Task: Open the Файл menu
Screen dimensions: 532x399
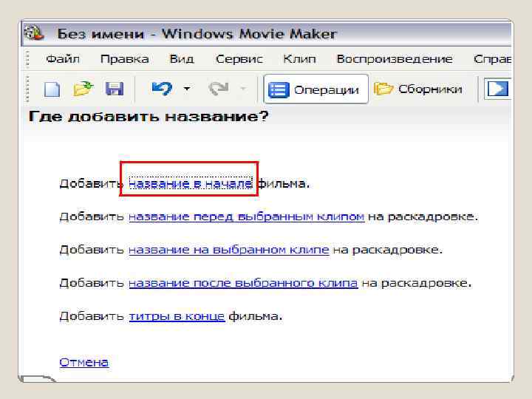Action: (x=63, y=59)
